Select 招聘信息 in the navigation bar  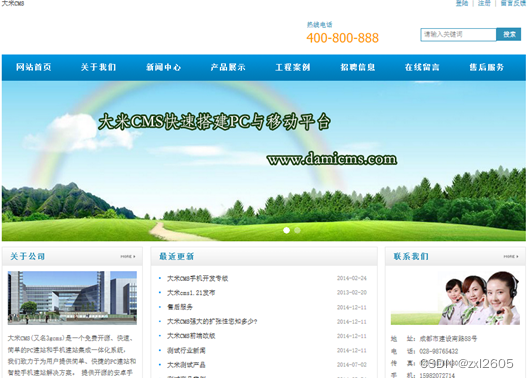358,67
